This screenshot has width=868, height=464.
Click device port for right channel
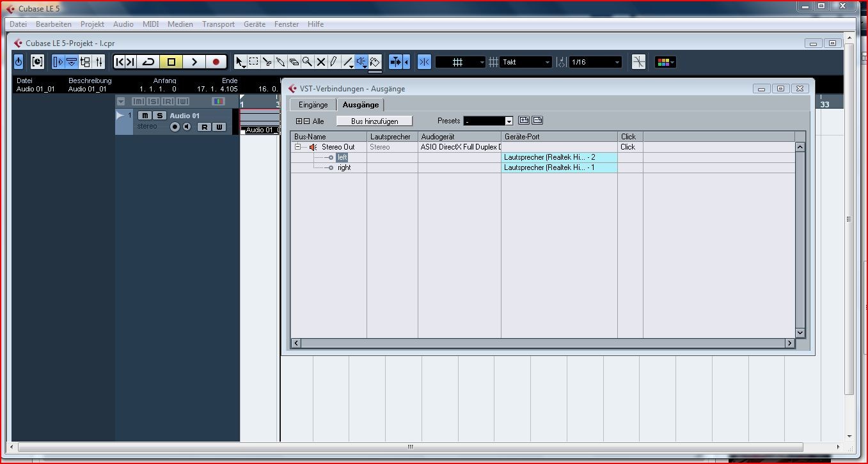559,167
